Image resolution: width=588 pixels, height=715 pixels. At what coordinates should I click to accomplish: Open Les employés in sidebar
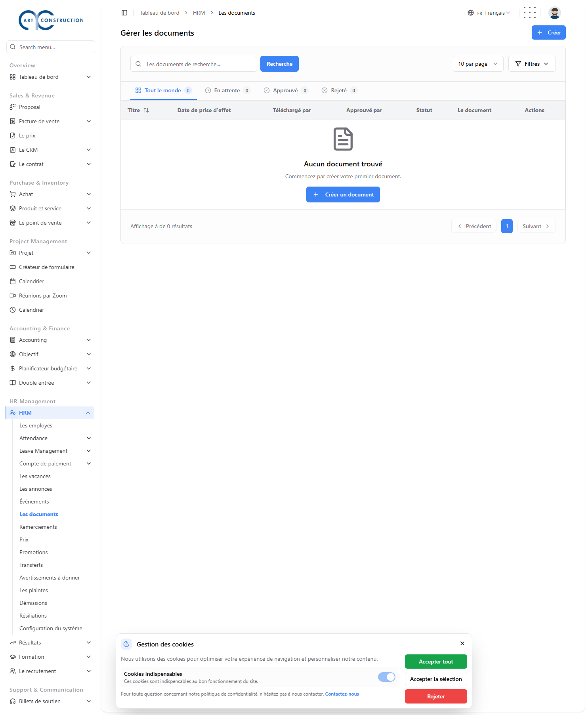pos(36,425)
